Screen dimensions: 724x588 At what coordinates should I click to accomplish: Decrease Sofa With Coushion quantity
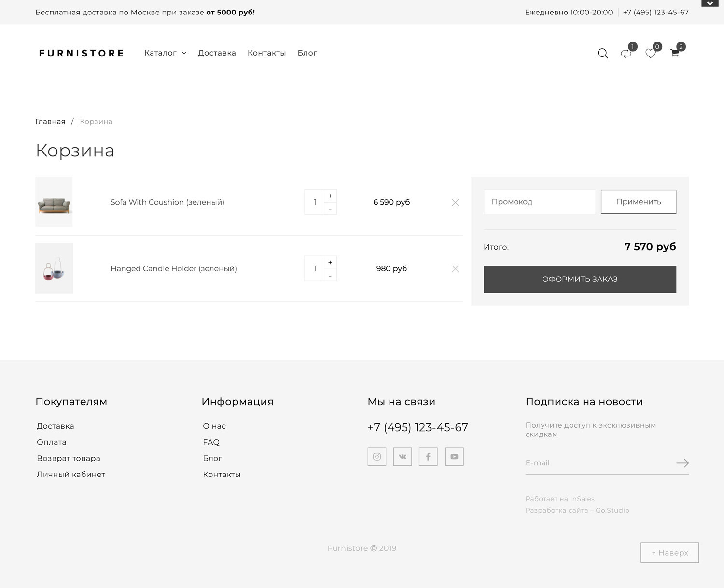point(330,209)
